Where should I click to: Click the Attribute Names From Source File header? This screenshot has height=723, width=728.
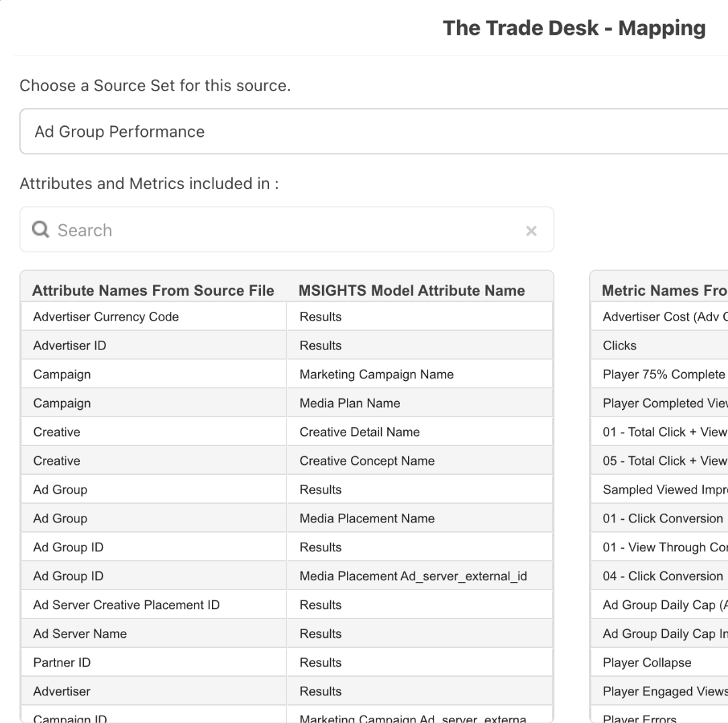tap(153, 290)
